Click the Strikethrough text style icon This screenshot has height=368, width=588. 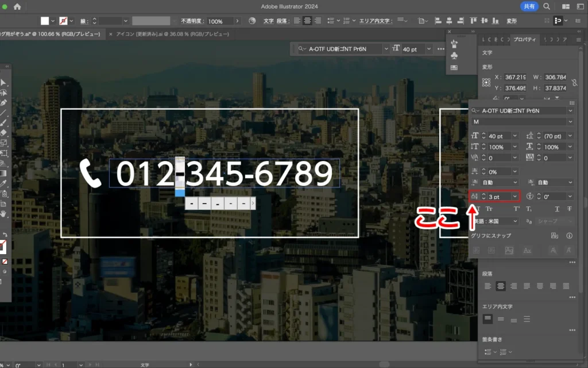click(569, 209)
